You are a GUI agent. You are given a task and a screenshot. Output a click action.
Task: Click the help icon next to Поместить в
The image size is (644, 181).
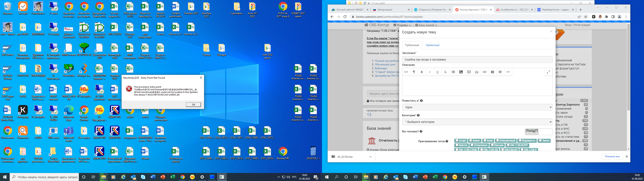pos(421,101)
